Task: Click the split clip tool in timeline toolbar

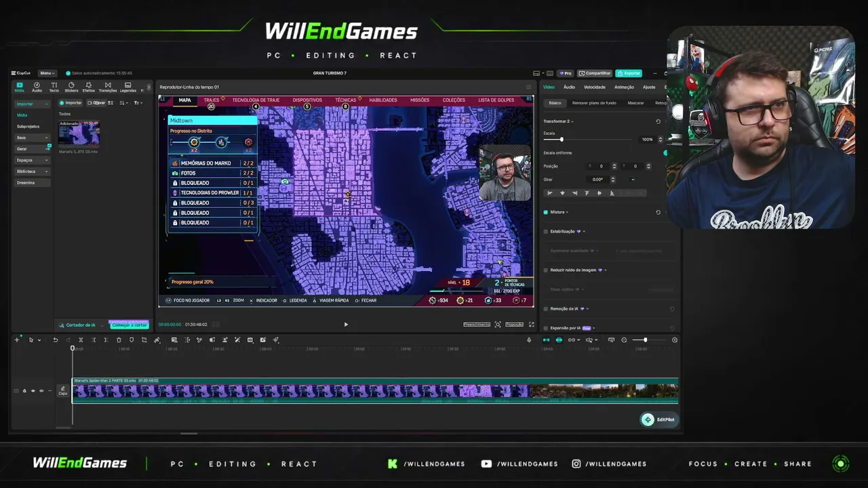Action: tap(81, 340)
